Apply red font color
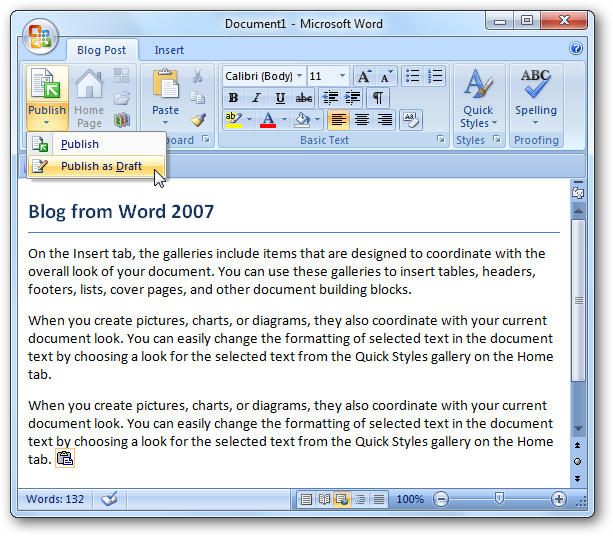This screenshot has width=613, height=536. (x=268, y=120)
